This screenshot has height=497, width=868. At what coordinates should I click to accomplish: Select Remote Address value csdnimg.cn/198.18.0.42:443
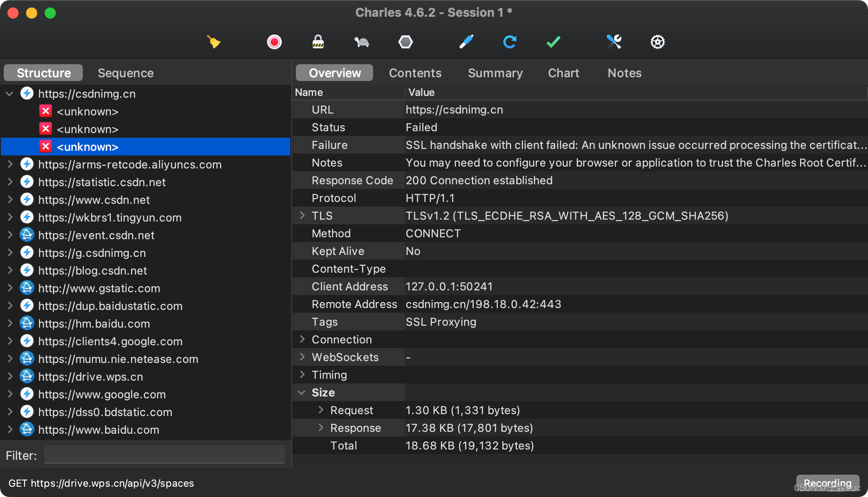point(483,304)
